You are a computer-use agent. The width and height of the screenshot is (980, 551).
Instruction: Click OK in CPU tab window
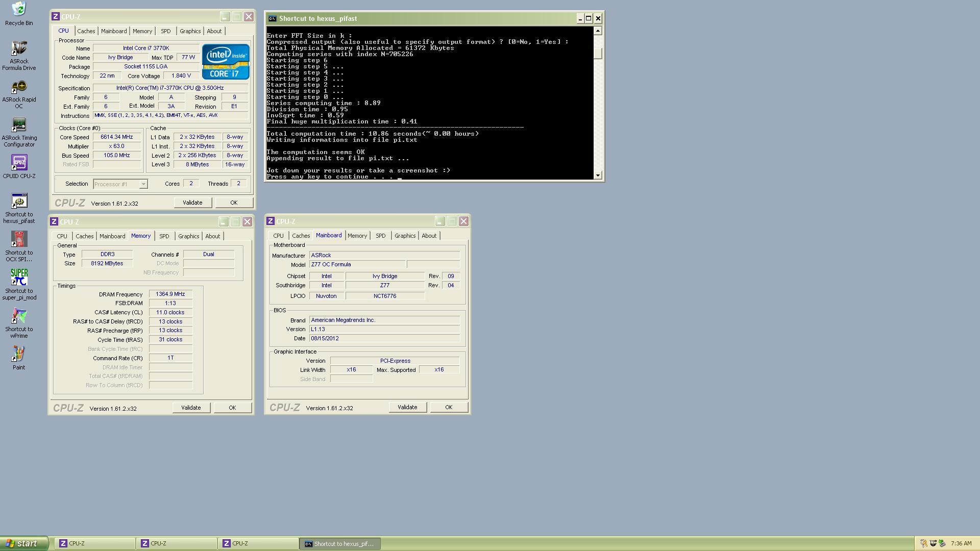234,203
